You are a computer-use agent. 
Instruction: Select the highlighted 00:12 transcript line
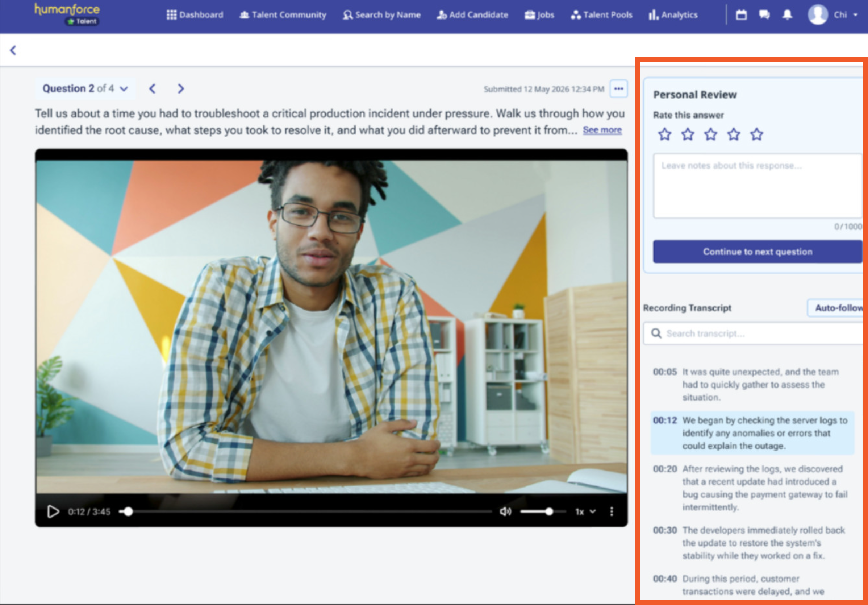coord(752,433)
